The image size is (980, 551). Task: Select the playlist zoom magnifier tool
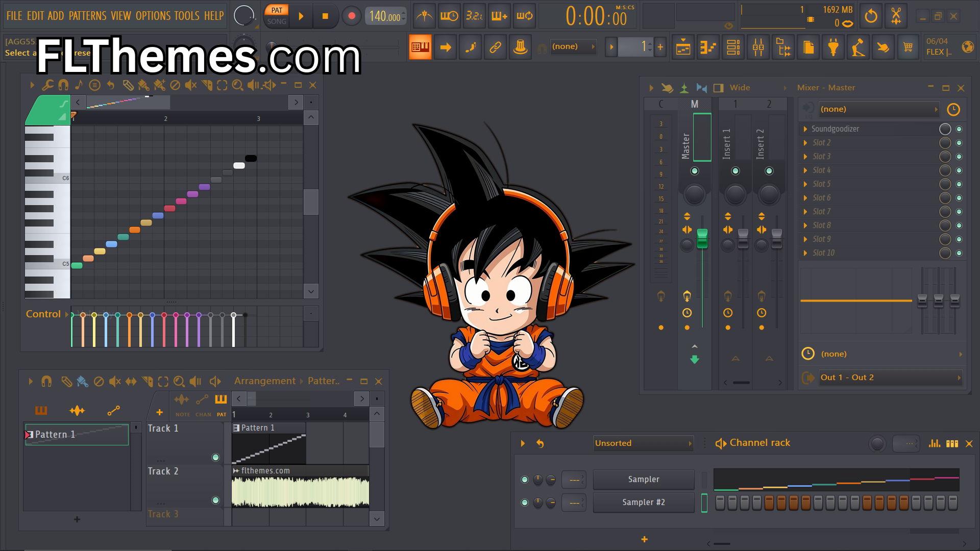179,381
